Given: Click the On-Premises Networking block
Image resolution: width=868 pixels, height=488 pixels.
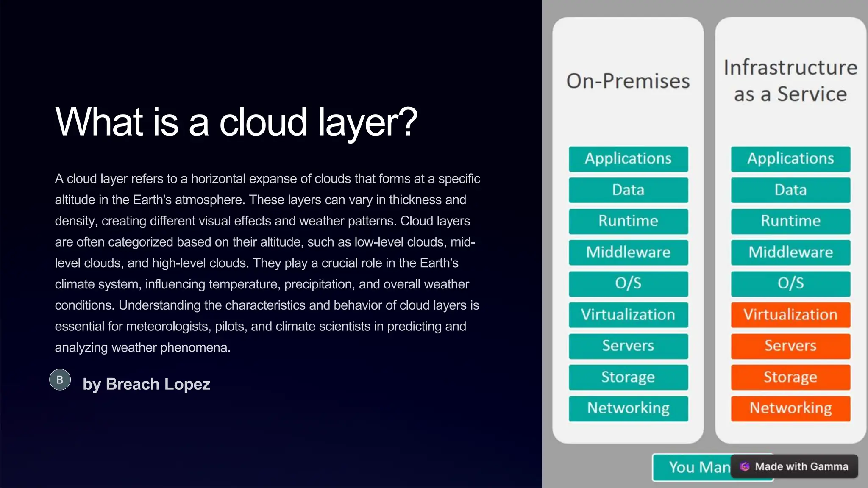Looking at the screenshot, I should (x=628, y=408).
